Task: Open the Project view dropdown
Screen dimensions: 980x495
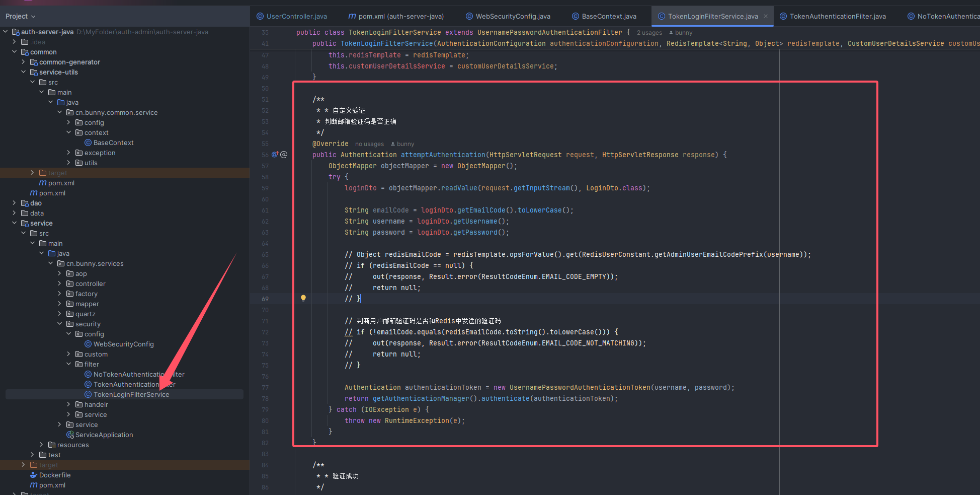Action: (21, 16)
